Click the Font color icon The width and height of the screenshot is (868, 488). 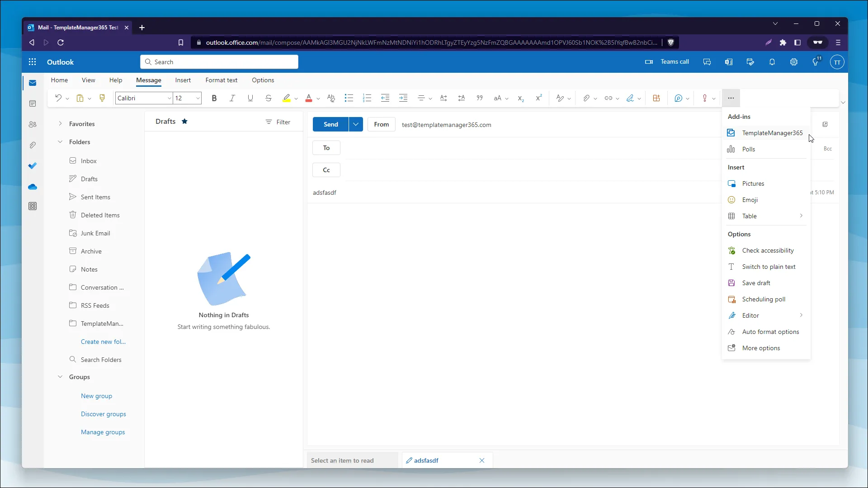[x=308, y=98]
